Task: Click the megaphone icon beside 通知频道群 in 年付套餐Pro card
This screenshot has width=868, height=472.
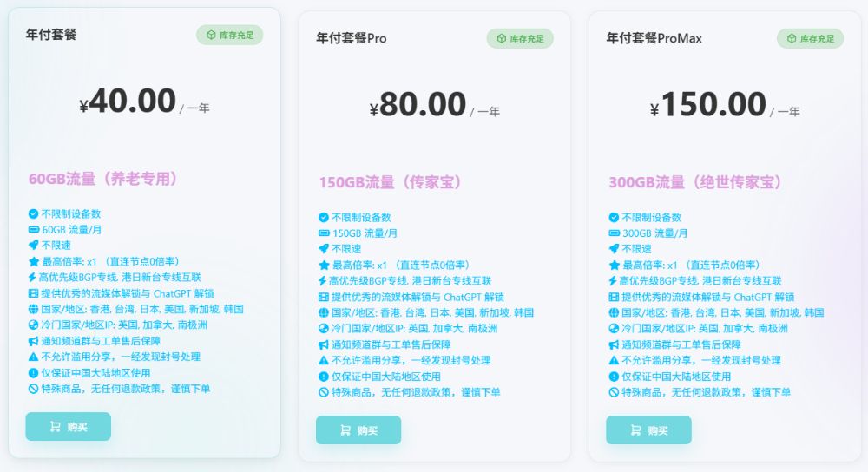Action: pos(324,344)
